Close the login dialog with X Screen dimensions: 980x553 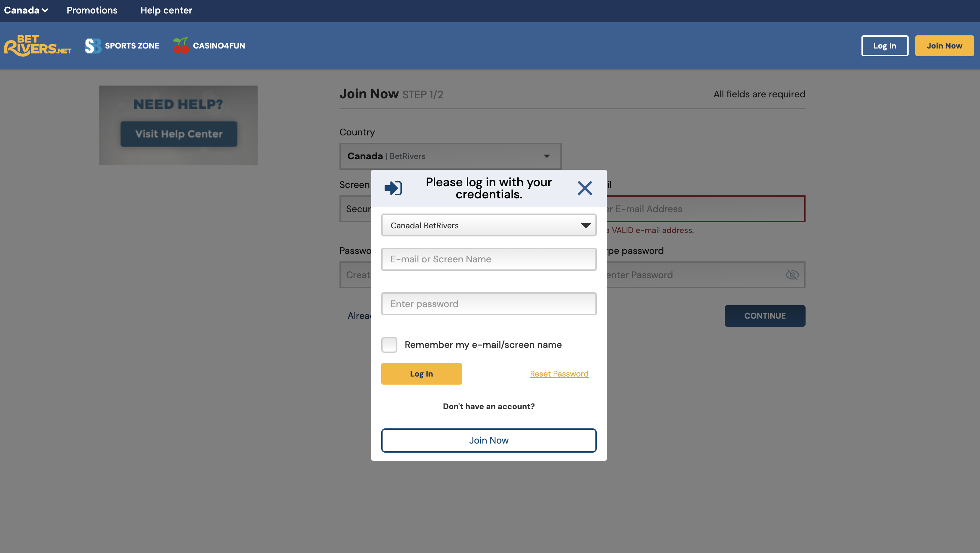(585, 188)
